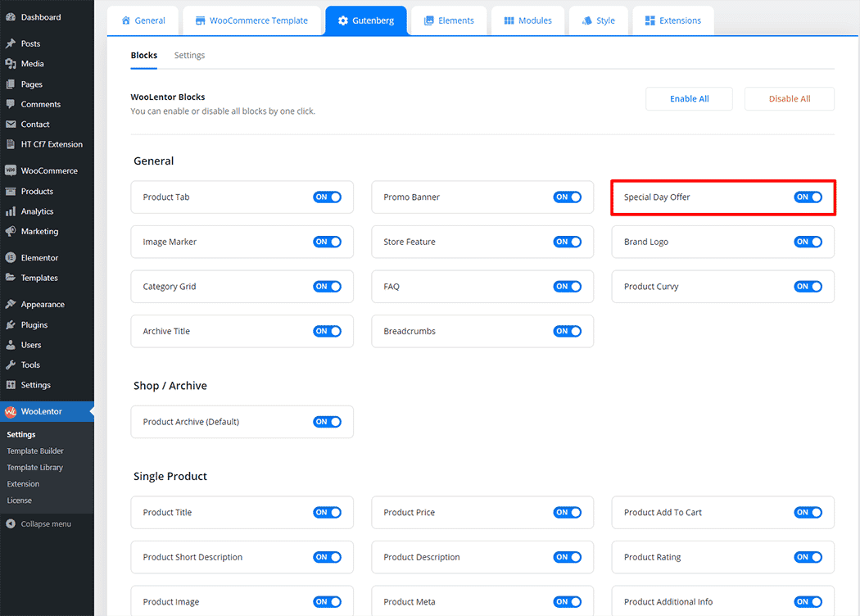Screen dimensions: 860x616
Task: Open the Template Library link
Action: pyautogui.click(x=34, y=468)
